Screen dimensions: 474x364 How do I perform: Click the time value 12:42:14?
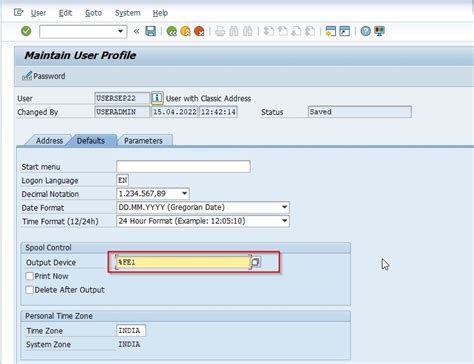pos(218,112)
